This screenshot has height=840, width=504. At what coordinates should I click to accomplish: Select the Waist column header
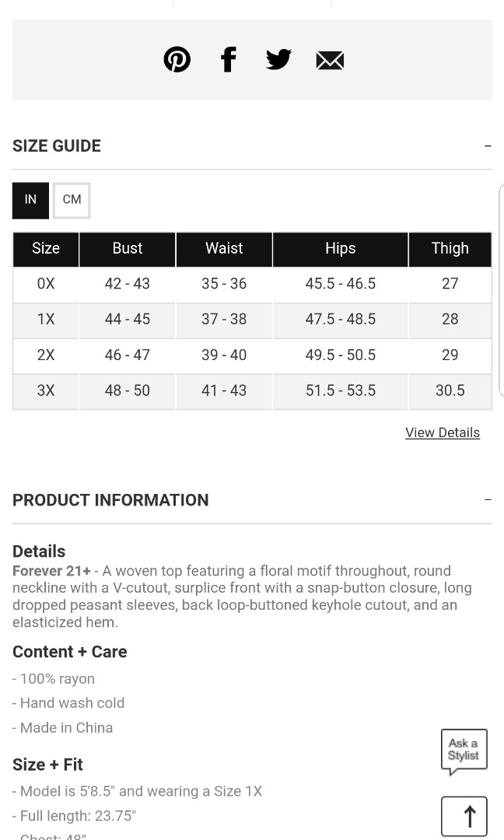tap(224, 249)
